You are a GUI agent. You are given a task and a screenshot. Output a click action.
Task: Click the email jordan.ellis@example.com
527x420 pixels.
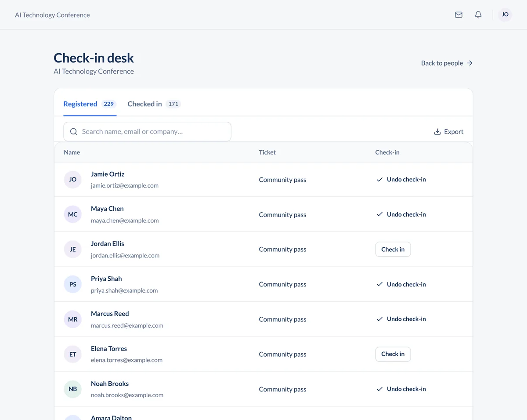pos(125,256)
